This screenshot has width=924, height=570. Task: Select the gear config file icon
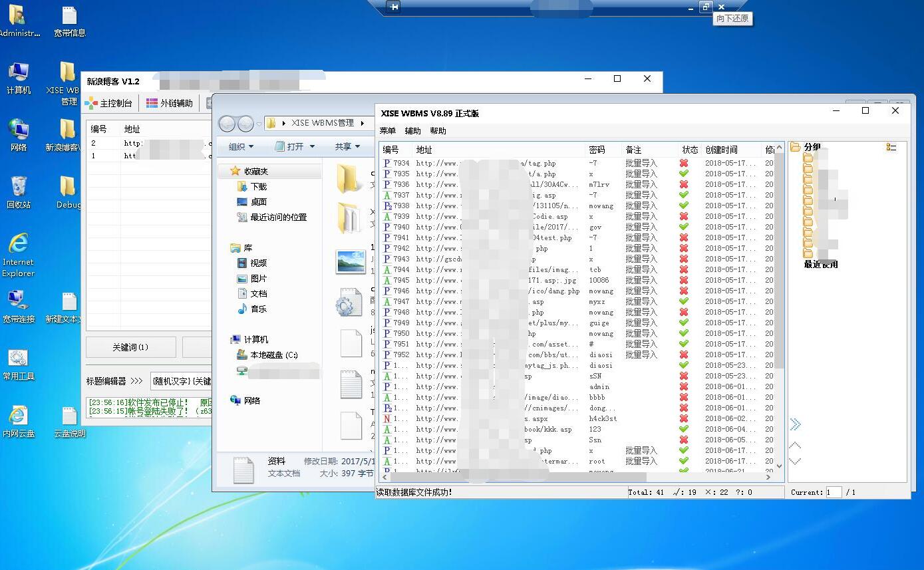(349, 303)
